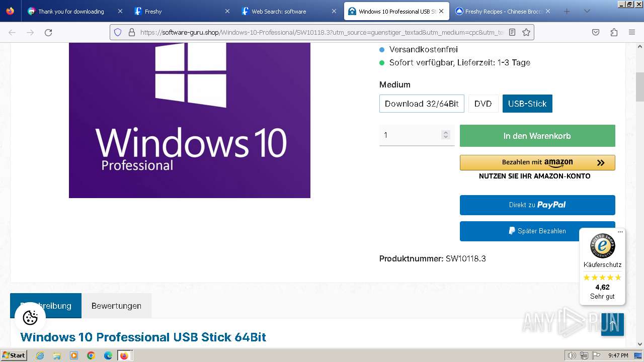Switch to the Beschreibung tab
Image resolution: width=644 pixels, height=362 pixels.
tap(46, 306)
